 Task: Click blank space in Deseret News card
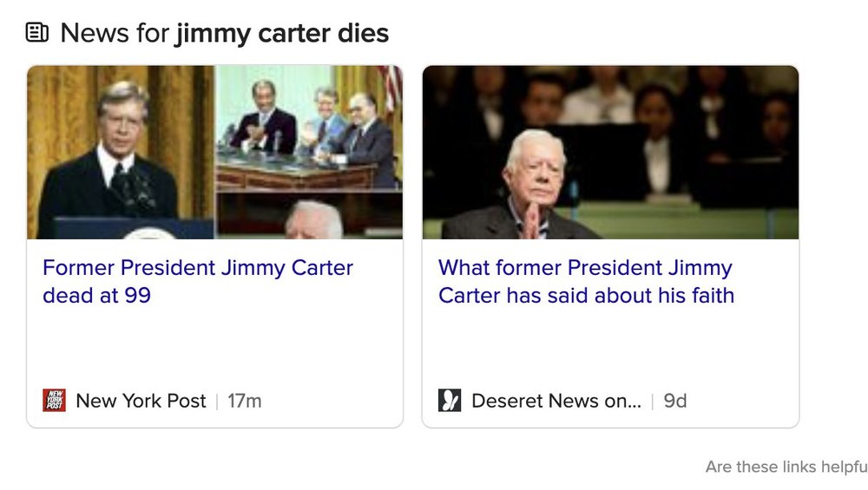(610, 347)
